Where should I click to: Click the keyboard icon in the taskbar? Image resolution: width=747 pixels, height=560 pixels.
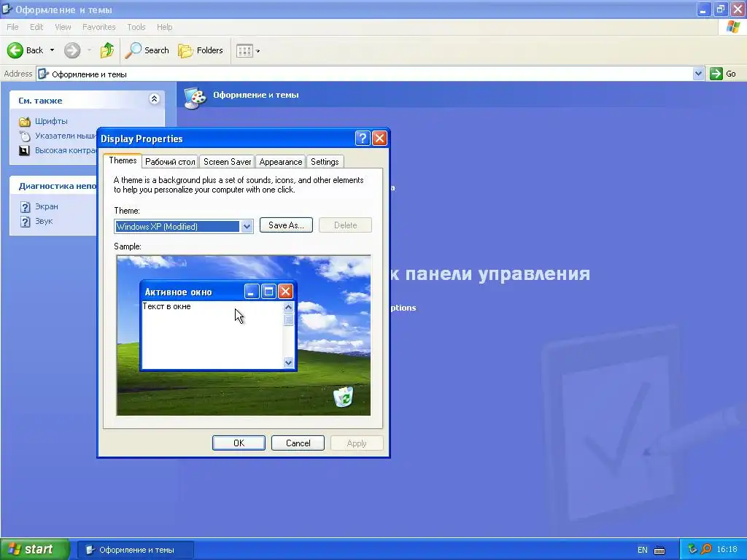click(659, 551)
